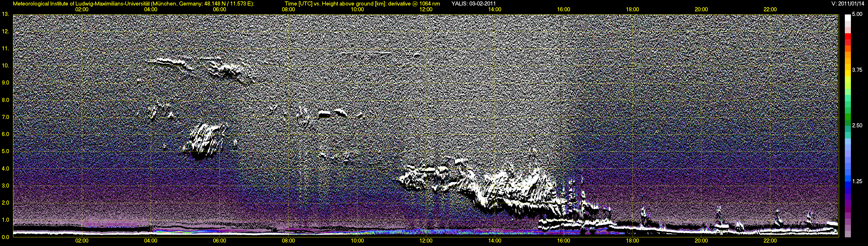Click the 20:00 label on the top time axis
Viewport: 868px width, 246px height.
coord(701,10)
